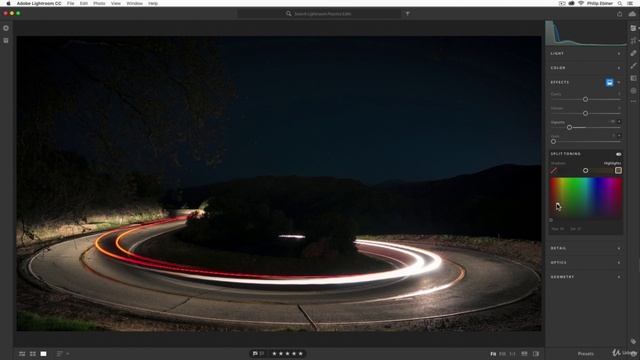This screenshot has height=360, width=640.
Task: Click the Search Lightroom Photos field
Action: click(320, 13)
